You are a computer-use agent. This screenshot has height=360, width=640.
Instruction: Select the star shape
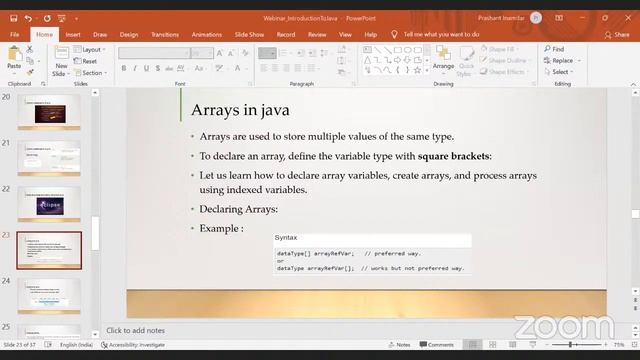(x=417, y=70)
